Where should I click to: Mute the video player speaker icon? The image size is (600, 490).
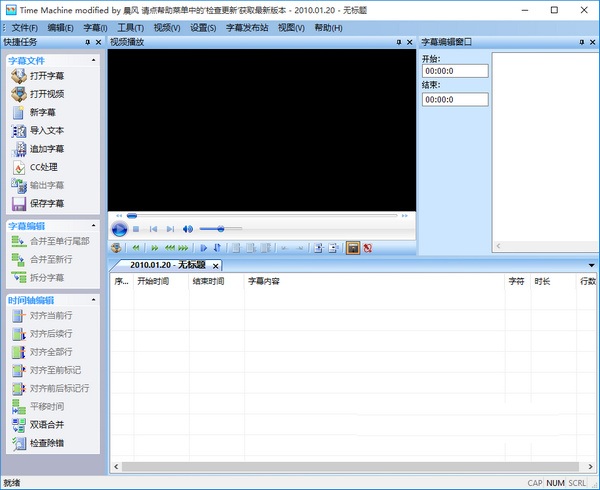click(187, 229)
